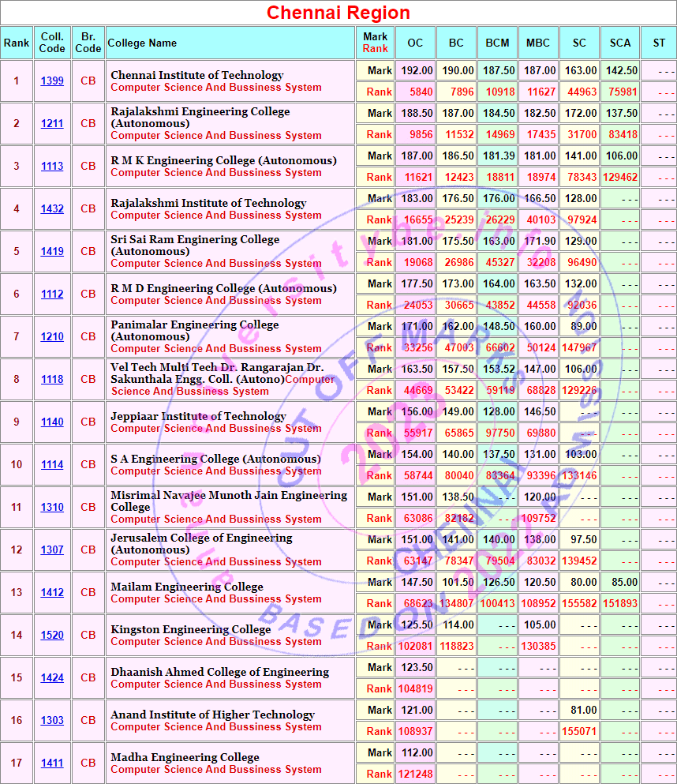Click the Chennai Region title heading
The width and height of the screenshot is (677, 784).
(x=338, y=13)
